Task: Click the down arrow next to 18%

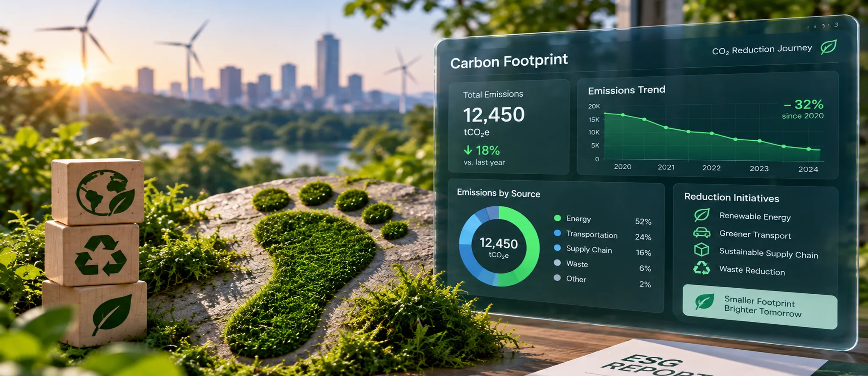Action: point(468,150)
